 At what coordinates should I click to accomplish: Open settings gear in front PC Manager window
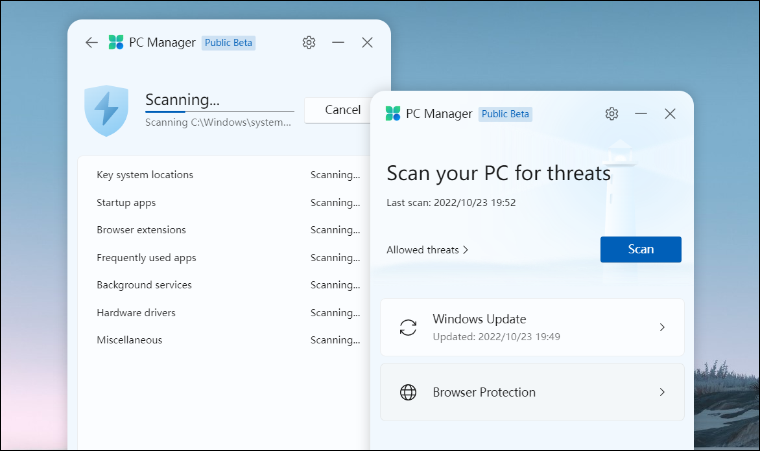point(612,113)
